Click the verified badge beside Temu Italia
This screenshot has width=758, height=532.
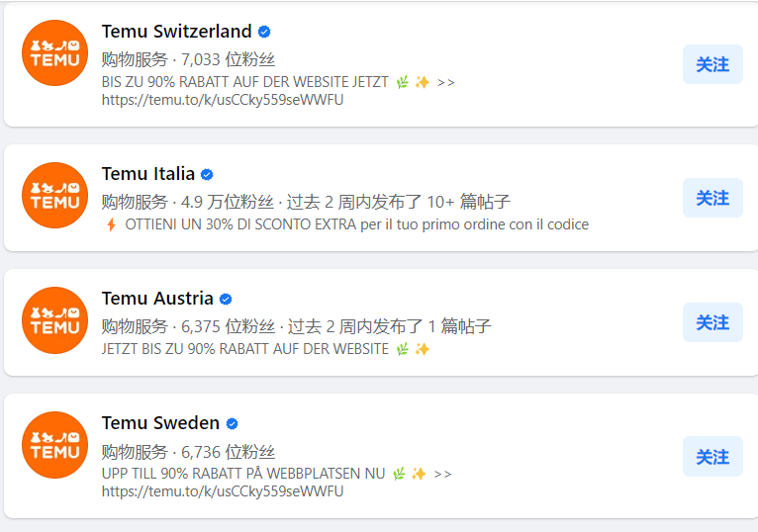pos(207,174)
